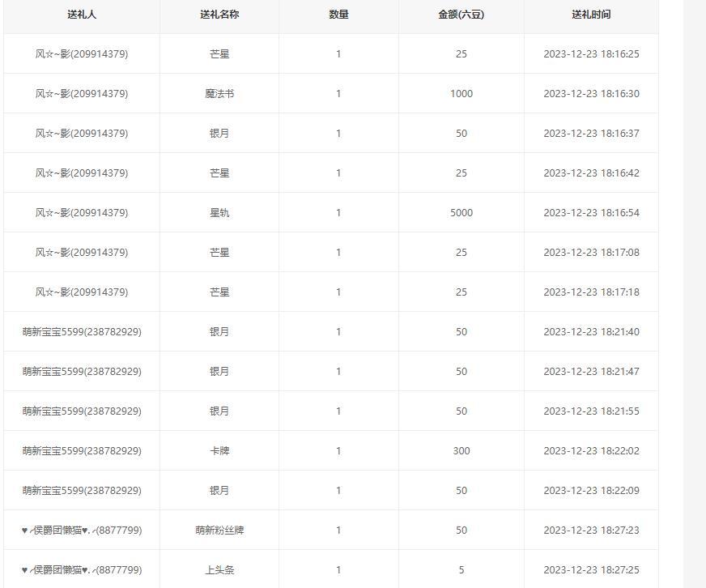The image size is (706, 588).
Task: Select timestamp 2023-12-23 18:21:40
Action: [591, 331]
